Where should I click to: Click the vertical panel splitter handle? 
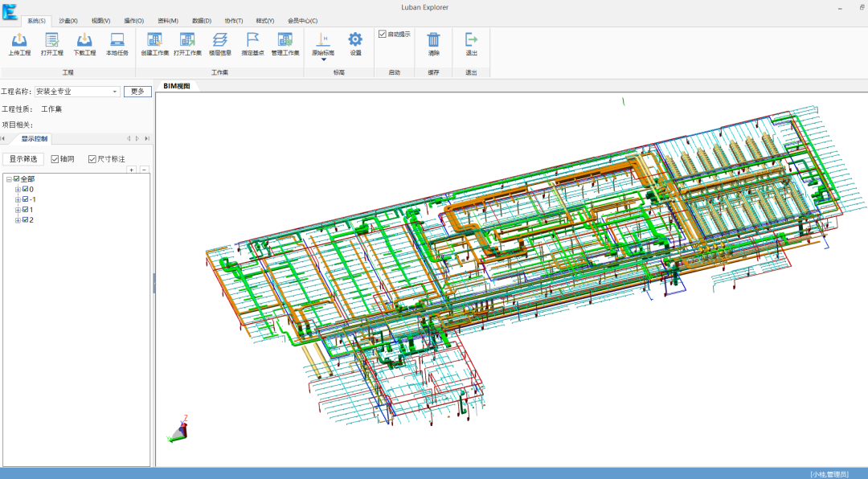click(154, 283)
